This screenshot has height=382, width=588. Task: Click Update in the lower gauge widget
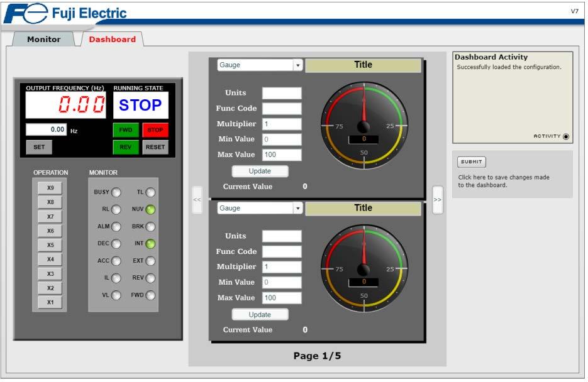(260, 315)
